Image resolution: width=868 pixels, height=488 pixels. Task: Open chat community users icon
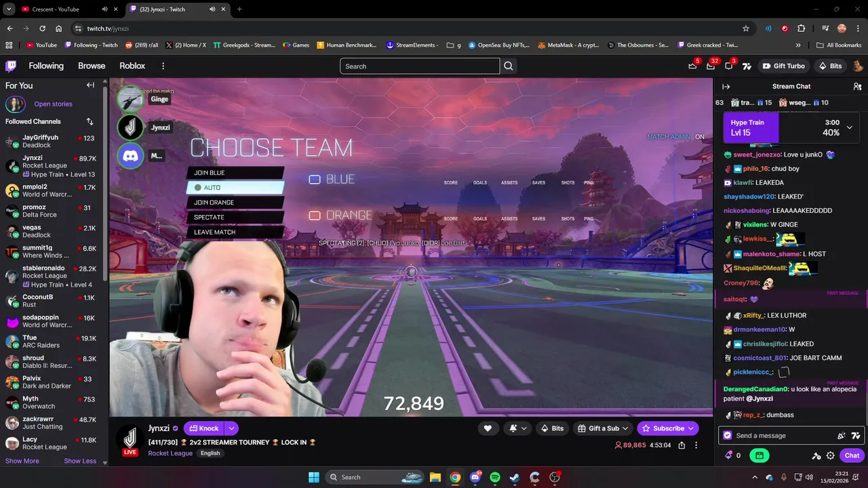(857, 86)
